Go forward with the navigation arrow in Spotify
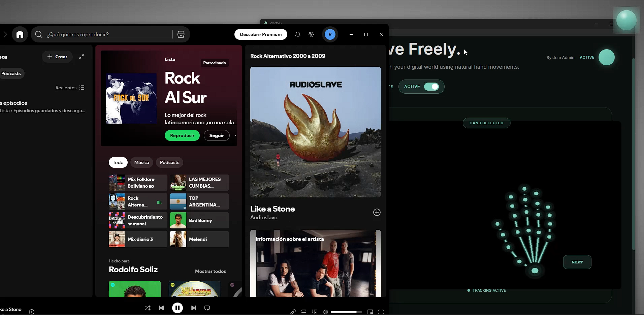Image resolution: width=644 pixels, height=315 pixels. pos(5,34)
